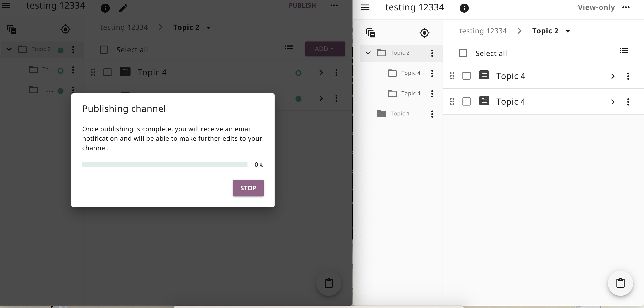Select Topic 1 in the right tree
The width and height of the screenshot is (644, 308).
tap(399, 114)
